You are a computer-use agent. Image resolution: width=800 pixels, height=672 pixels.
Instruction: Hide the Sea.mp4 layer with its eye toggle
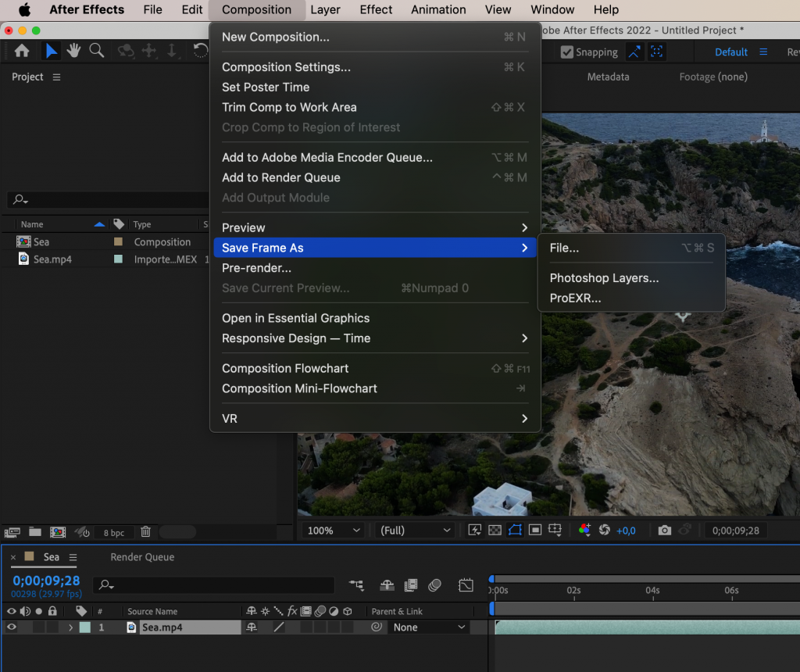click(x=10, y=627)
